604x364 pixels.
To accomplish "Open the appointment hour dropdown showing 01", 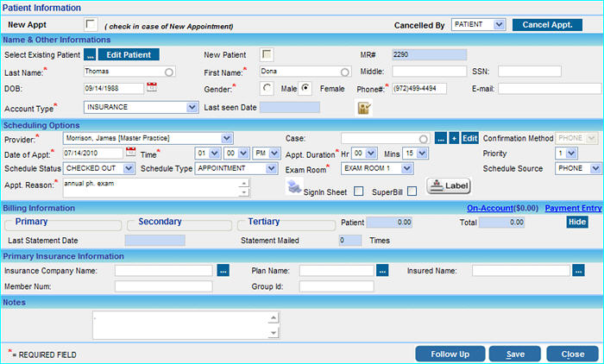I will point(208,154).
